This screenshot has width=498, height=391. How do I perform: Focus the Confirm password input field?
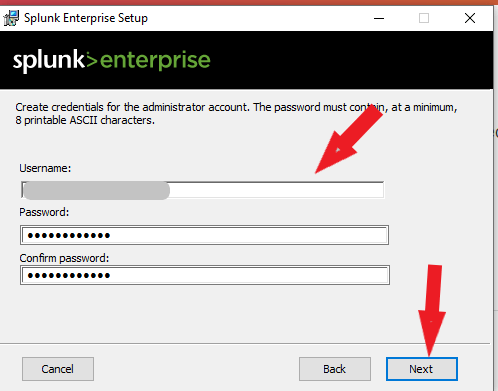pos(205,275)
